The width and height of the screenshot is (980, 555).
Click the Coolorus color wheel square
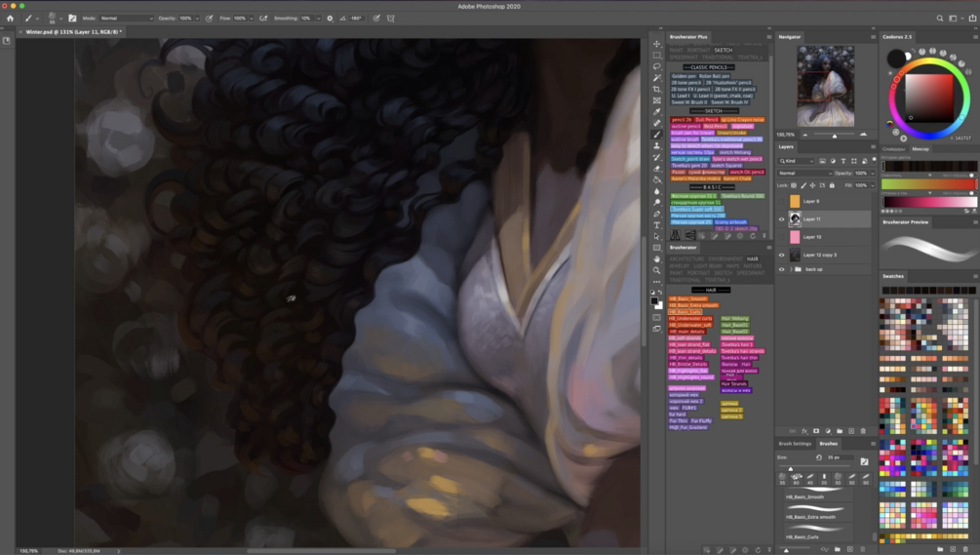point(928,97)
